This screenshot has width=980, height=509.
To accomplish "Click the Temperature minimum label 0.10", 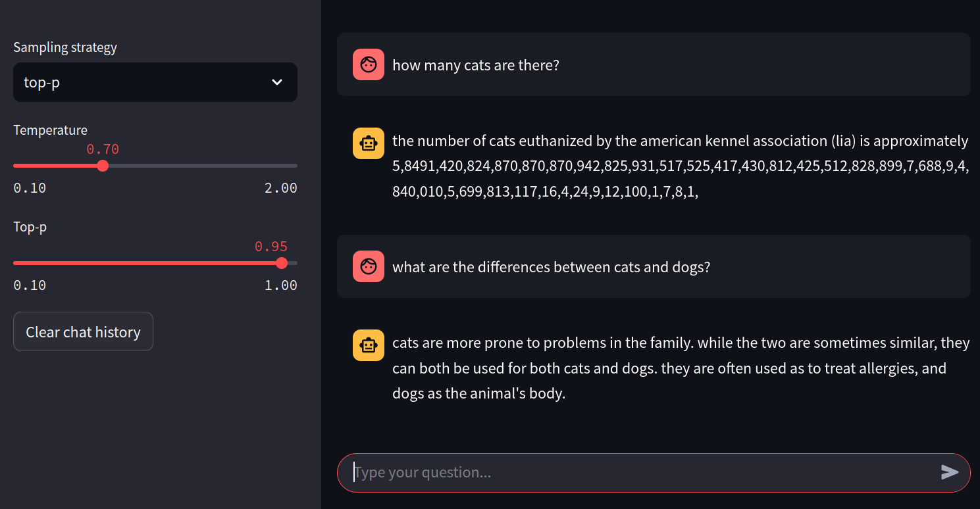I will click(x=30, y=187).
